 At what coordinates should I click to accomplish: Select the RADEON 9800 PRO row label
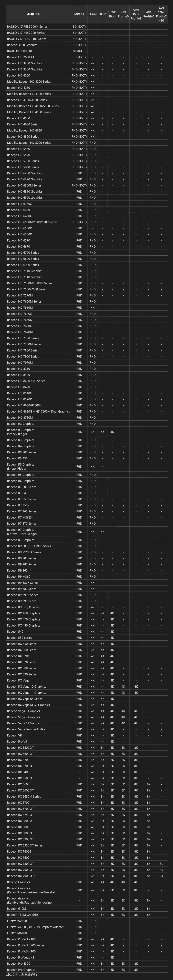tap(20, 51)
